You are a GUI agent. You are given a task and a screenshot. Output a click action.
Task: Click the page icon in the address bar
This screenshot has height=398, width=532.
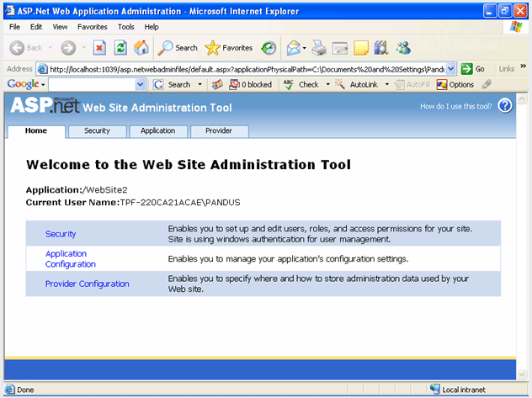coord(42,69)
